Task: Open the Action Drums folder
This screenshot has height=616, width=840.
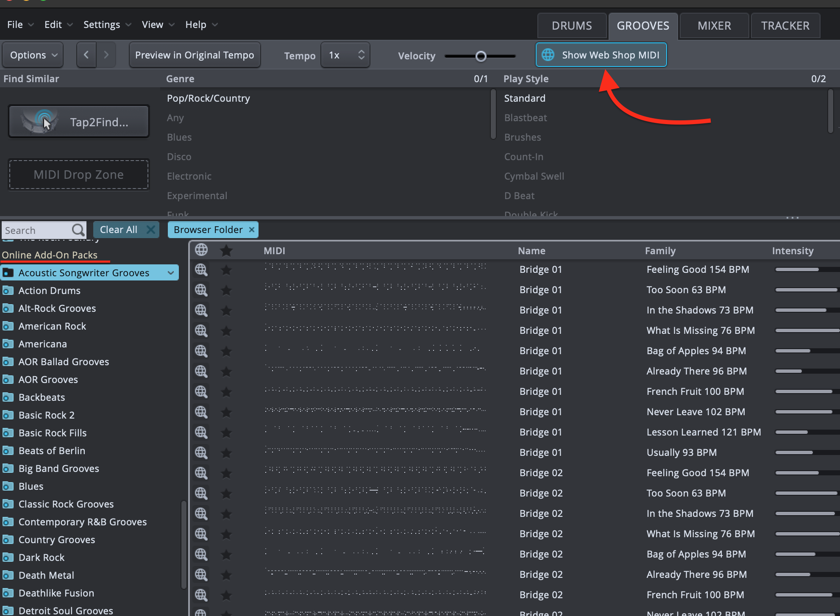Action: pos(49,291)
